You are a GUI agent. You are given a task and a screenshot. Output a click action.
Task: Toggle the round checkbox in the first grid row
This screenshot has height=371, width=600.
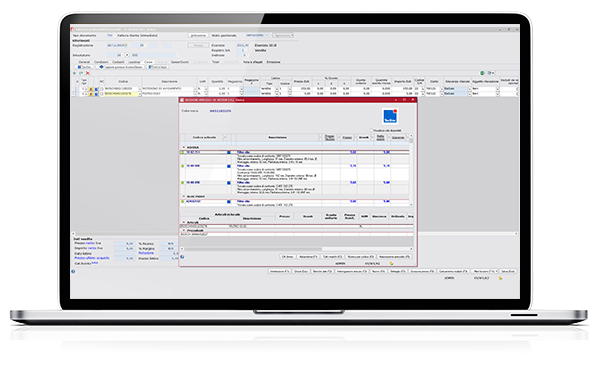tap(102, 89)
